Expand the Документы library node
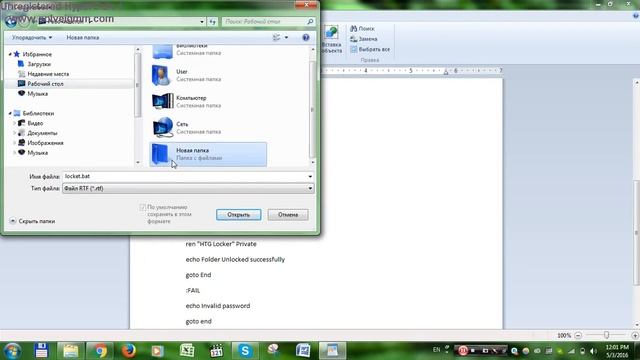This screenshot has height=360, width=640. click(15, 133)
